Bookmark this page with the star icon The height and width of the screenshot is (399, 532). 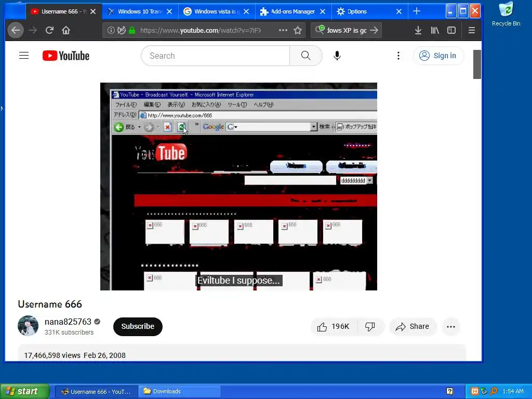coord(298,31)
